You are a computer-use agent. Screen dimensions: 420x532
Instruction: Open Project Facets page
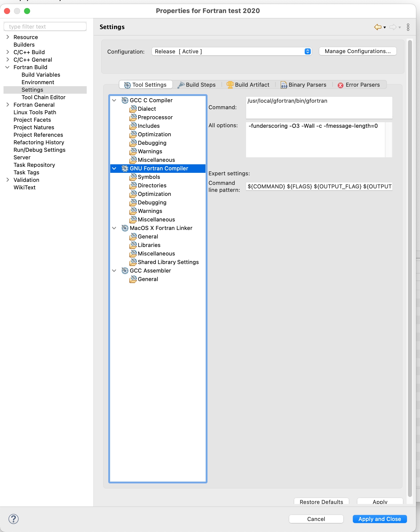click(x=32, y=120)
